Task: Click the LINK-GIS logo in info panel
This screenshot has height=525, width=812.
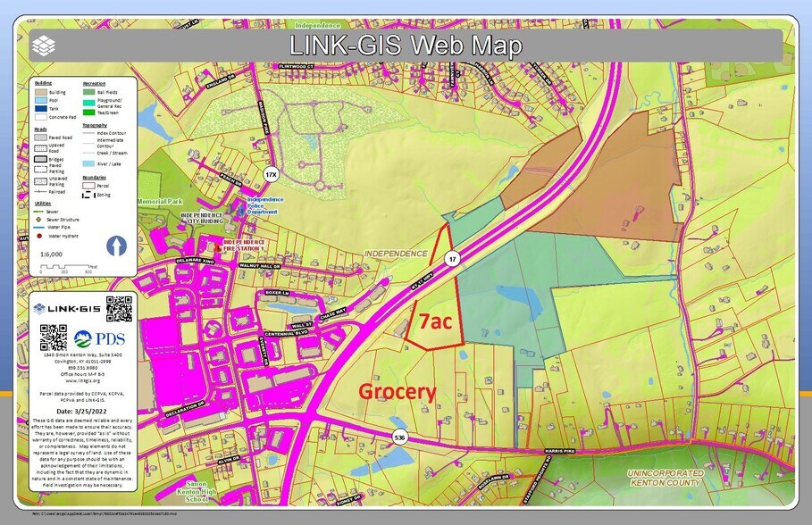Action: coord(67,309)
